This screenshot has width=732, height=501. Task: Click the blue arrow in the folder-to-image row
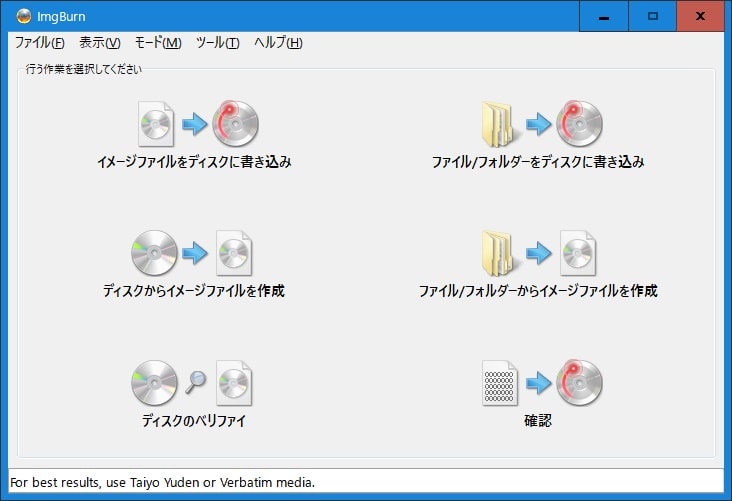[539, 253]
